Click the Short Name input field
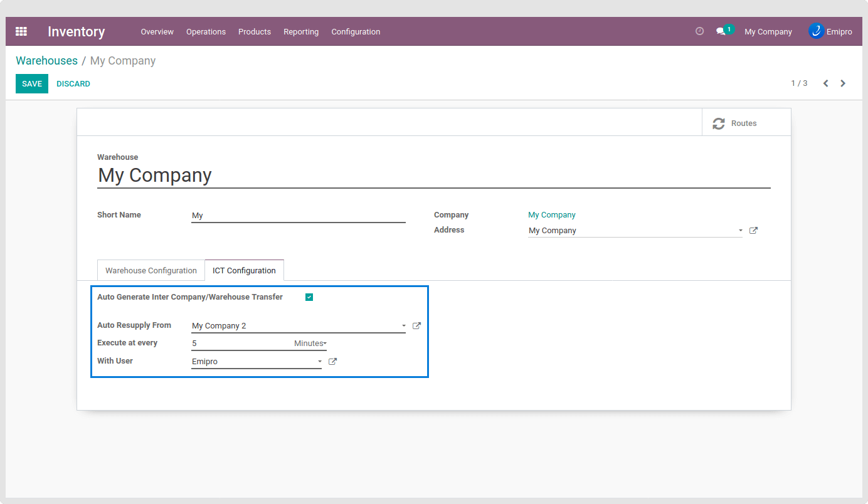This screenshot has width=868, height=504. pyautogui.click(x=298, y=216)
